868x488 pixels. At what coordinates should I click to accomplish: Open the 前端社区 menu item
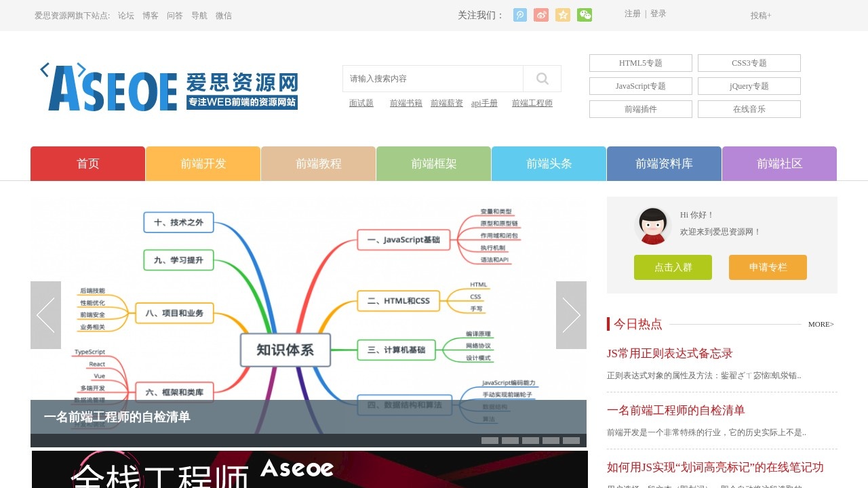point(779,163)
